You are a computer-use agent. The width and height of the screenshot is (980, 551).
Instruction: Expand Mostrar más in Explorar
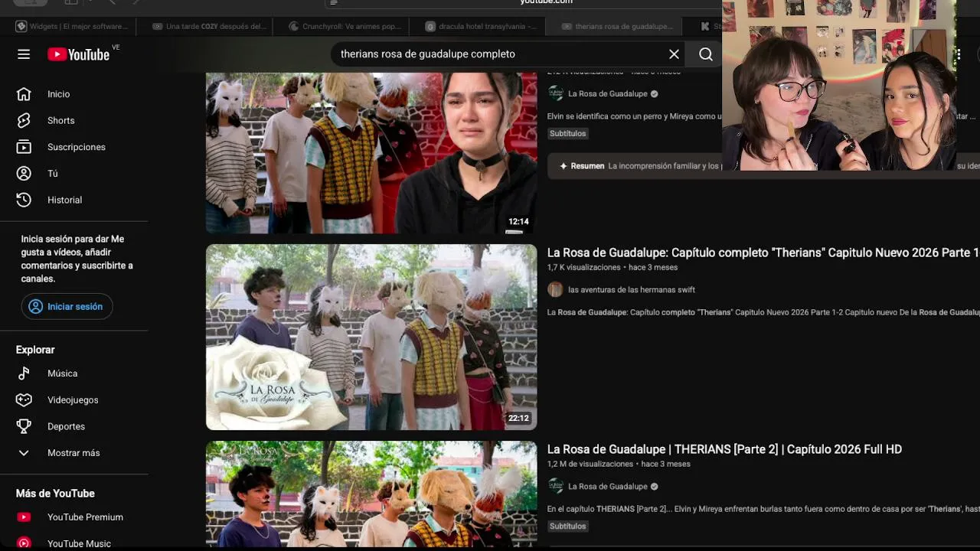[x=74, y=453]
